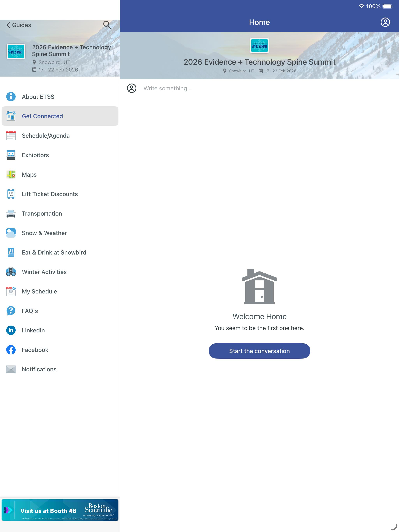Screen dimensions: 399x532
Task: Open Eat & Drink at Snowbird
Action: click(60, 253)
